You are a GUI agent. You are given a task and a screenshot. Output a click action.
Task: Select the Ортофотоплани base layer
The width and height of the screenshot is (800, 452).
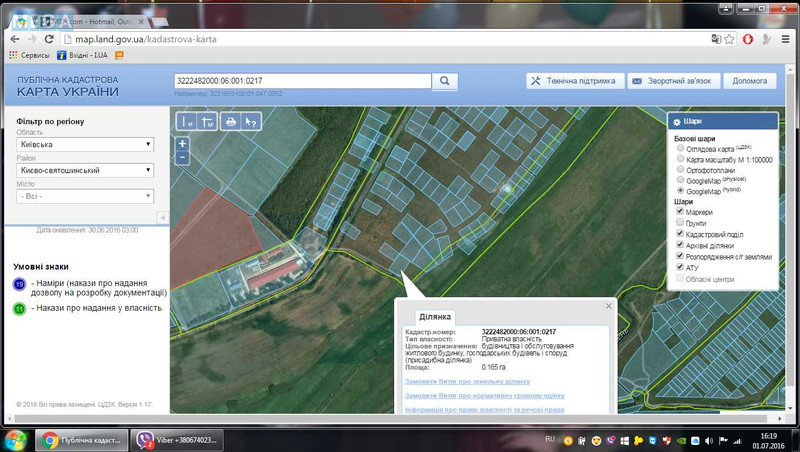[x=680, y=169]
